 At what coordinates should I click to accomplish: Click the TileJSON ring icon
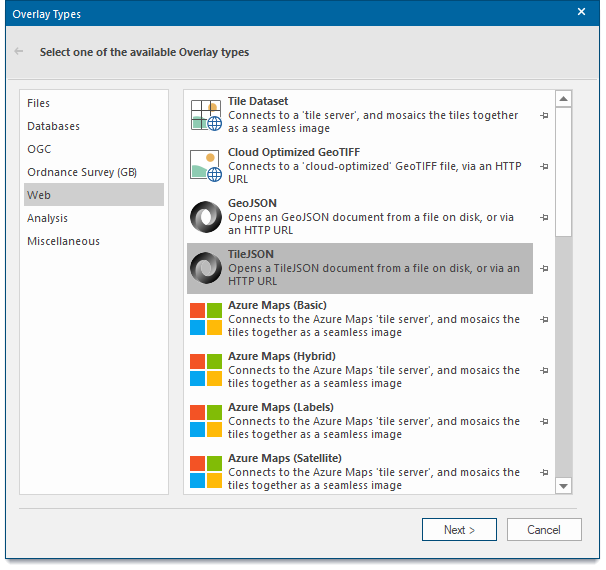206,268
